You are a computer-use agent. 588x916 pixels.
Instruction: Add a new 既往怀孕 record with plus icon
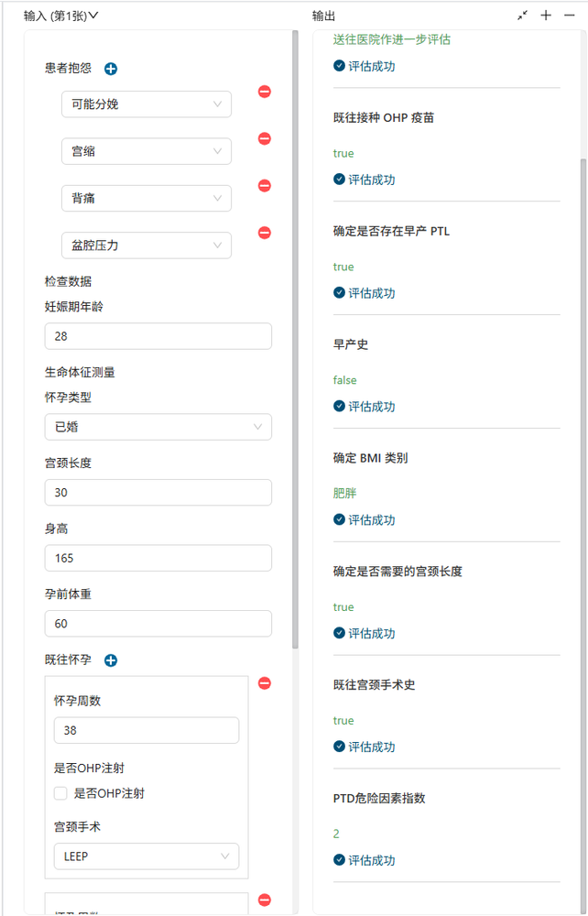(x=111, y=660)
